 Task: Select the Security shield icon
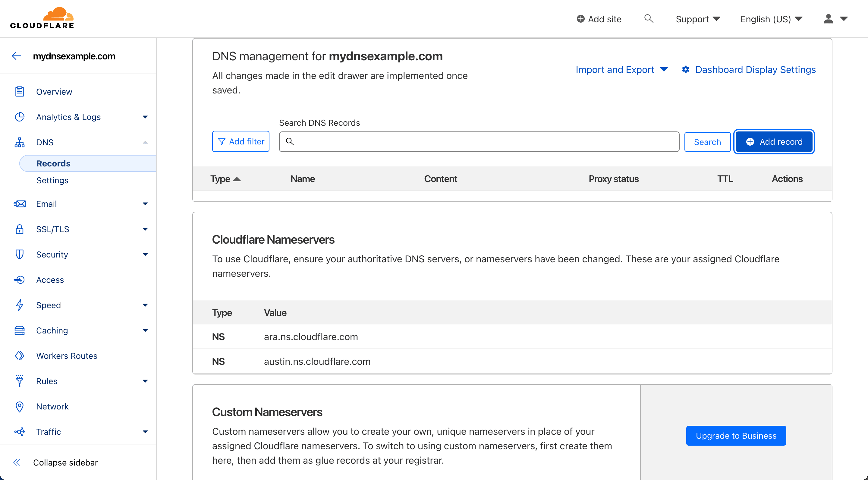pyautogui.click(x=20, y=254)
